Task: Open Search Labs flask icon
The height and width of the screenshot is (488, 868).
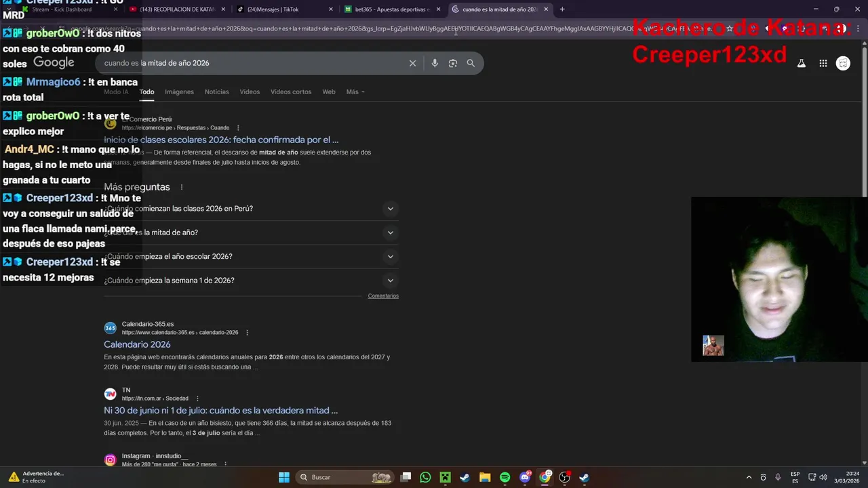Action: point(801,63)
